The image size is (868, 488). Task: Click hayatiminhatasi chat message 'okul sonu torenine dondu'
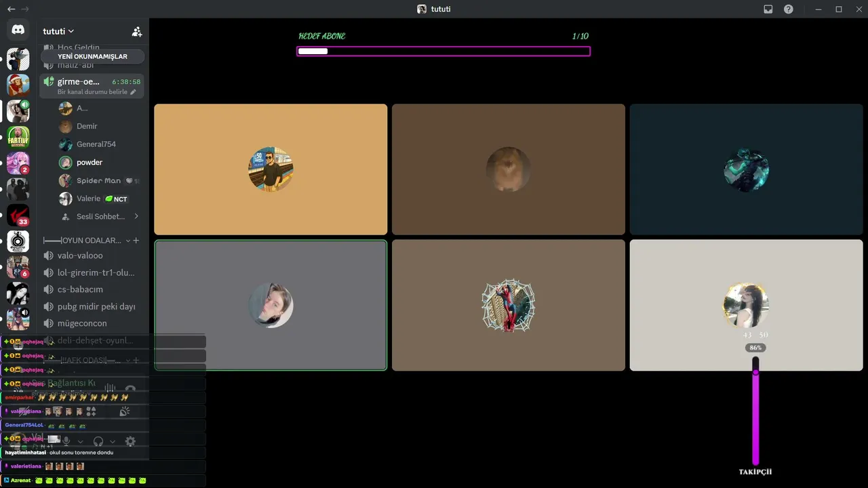click(81, 452)
